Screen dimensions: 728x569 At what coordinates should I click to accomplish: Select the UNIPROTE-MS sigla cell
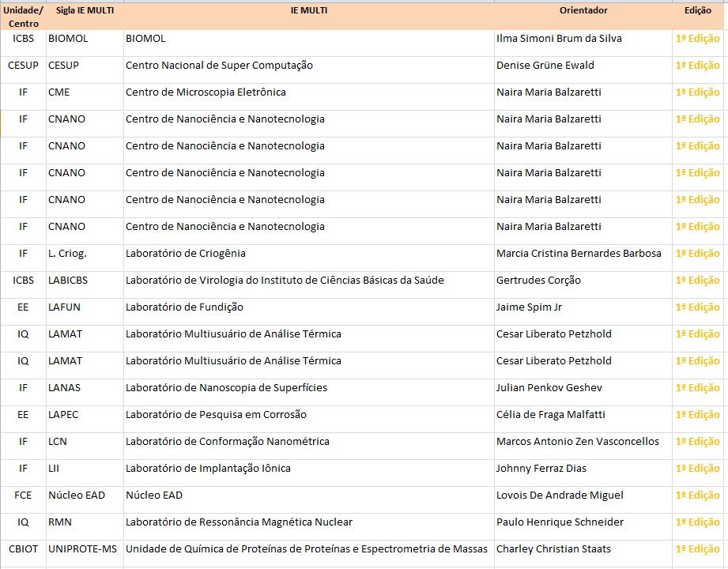(x=85, y=549)
